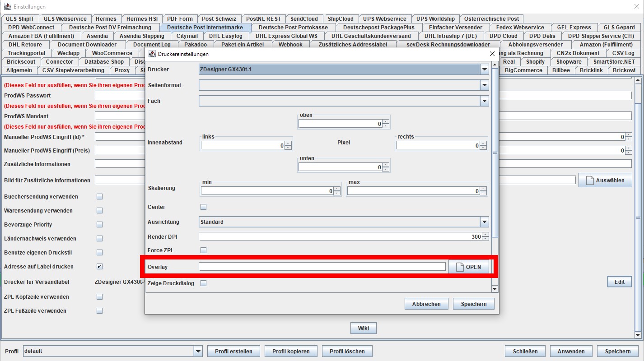
Task: Uncheck Adresse auf Label drucken
Action: point(99,267)
